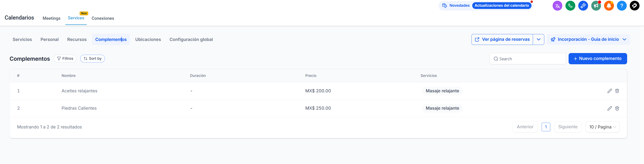The height and width of the screenshot is (164, 644).
Task: Click the purple translate language icon
Action: [557, 6]
